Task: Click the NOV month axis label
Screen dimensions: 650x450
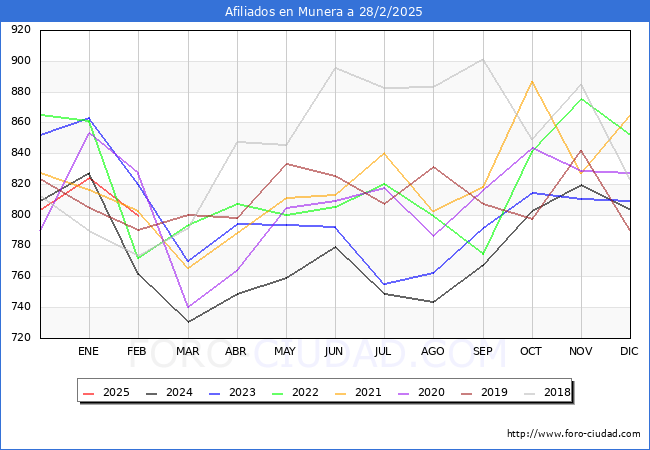Action: tap(580, 351)
